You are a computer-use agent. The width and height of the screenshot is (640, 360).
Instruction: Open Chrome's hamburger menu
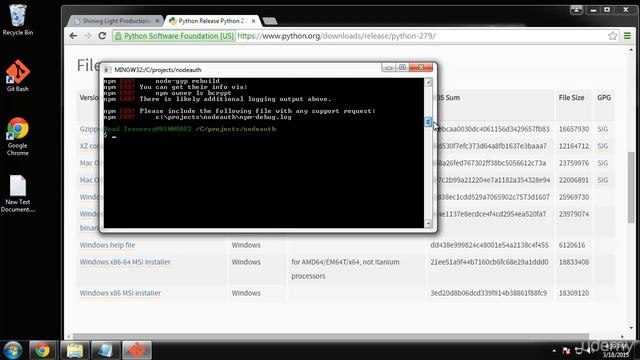click(627, 36)
